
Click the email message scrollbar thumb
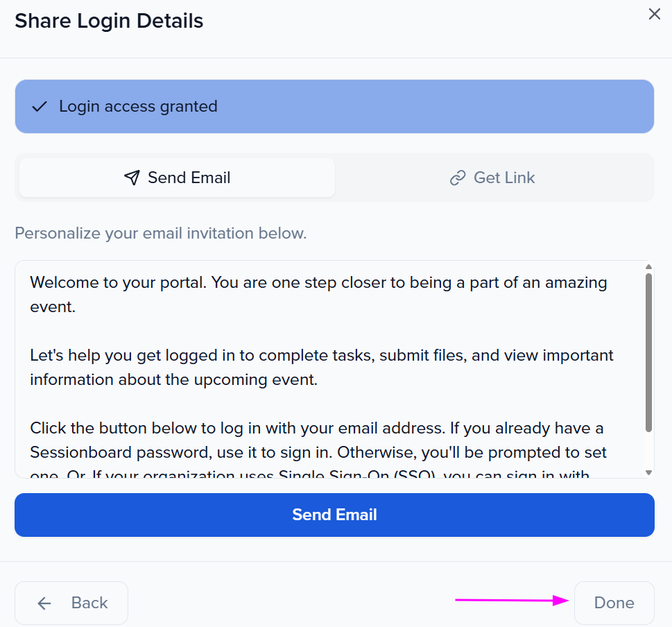pos(648,352)
